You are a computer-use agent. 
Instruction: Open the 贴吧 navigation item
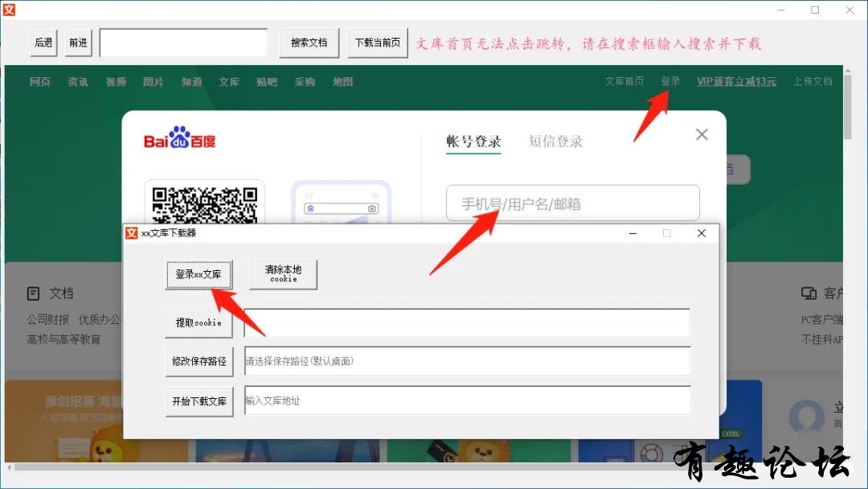click(267, 82)
